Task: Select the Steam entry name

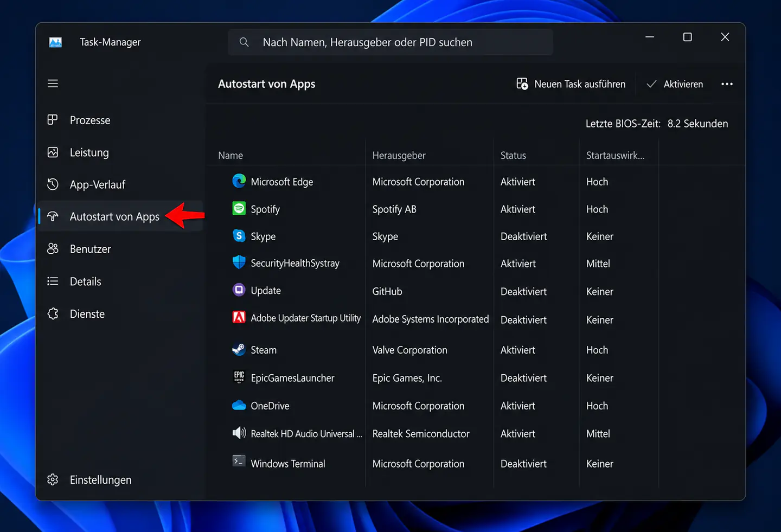Action: click(x=264, y=350)
